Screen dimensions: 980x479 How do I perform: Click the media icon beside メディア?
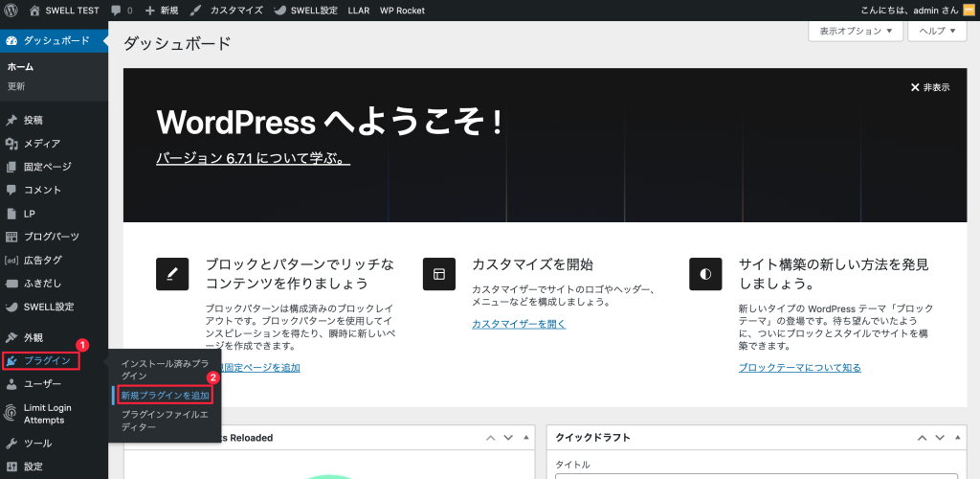(11, 144)
